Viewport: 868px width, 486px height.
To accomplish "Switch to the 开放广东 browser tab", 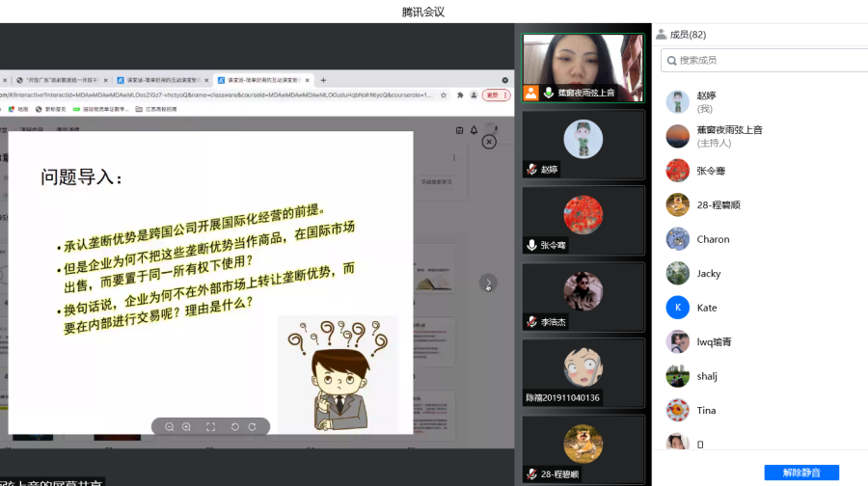I will (x=60, y=80).
